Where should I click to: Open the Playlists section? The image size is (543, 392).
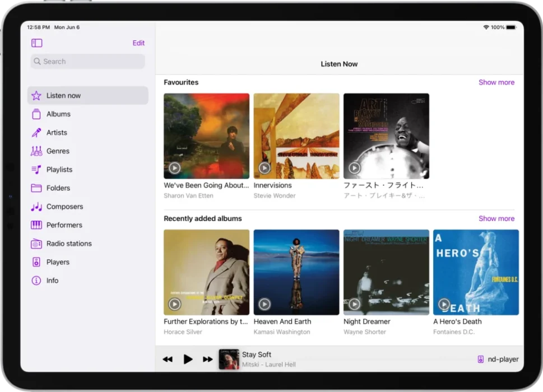click(87, 170)
